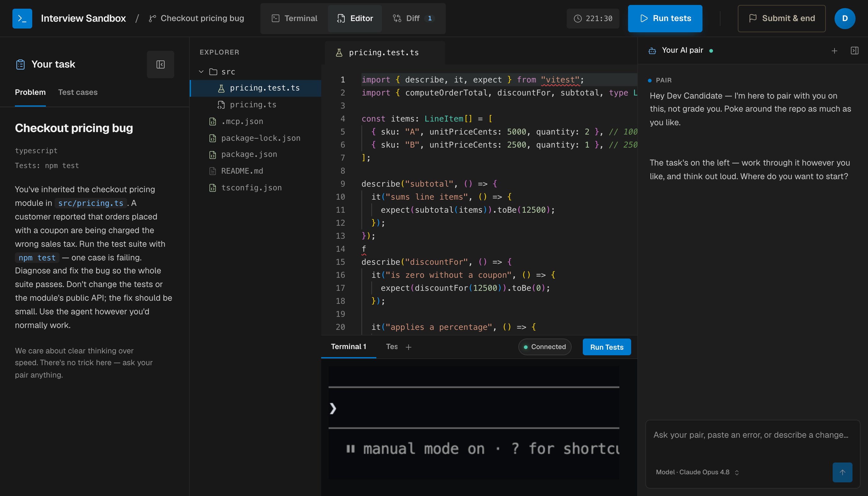Click the Terminal tab's console icon
Screen dimensions: 868x496
276,18
